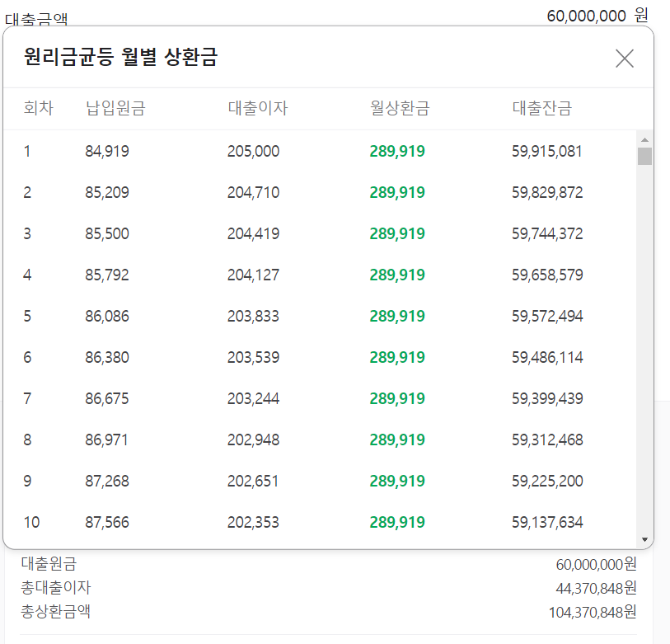The height and width of the screenshot is (644, 670).
Task: Click the 대출원금 label below popup
Action: pos(49,564)
